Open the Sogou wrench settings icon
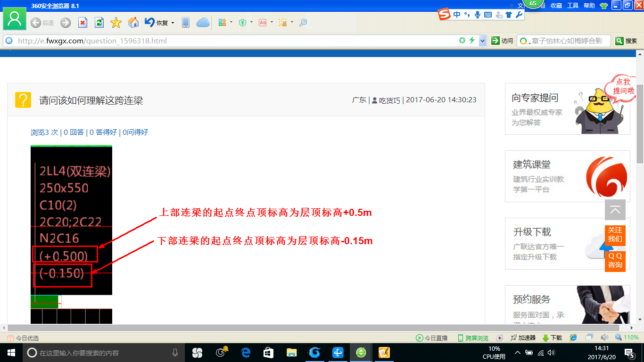Image resolution: width=644 pixels, height=362 pixels. (519, 15)
